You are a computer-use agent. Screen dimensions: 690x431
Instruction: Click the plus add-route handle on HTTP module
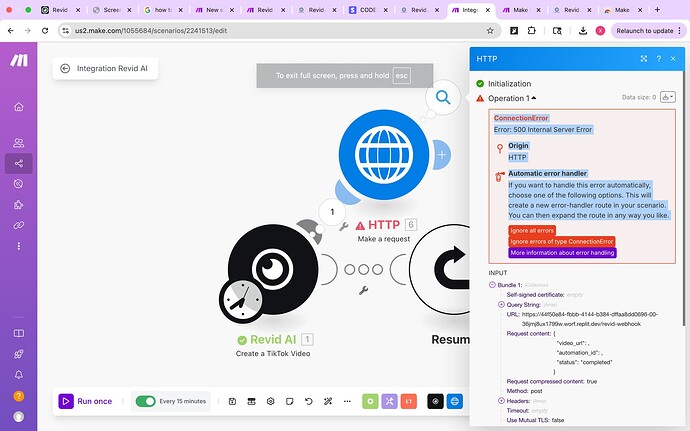pos(442,155)
